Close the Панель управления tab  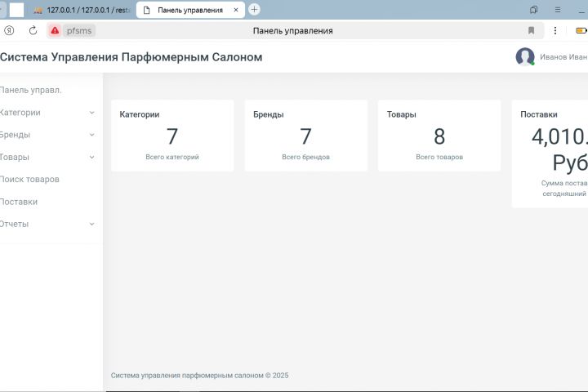pyautogui.click(x=236, y=10)
